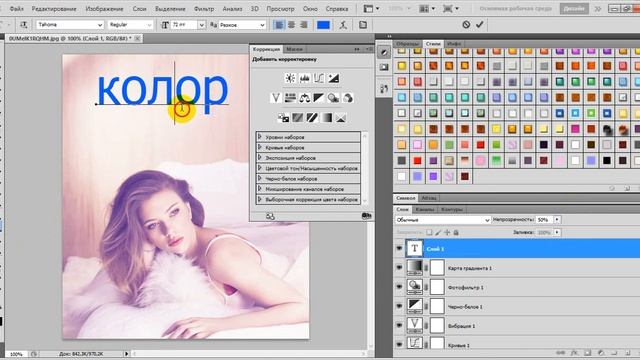Open the Tahoma font family dropdown

click(100, 25)
